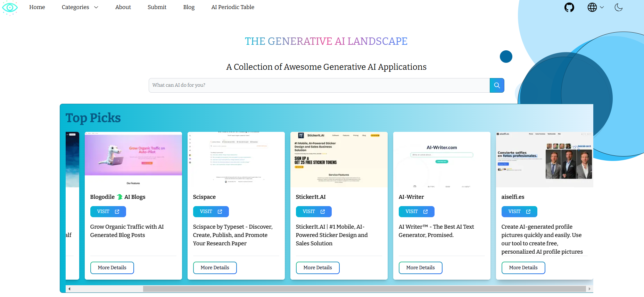This screenshot has height=297, width=644.
Task: Click the 'Blogodile AI Blogs' card title
Action: [x=118, y=197]
